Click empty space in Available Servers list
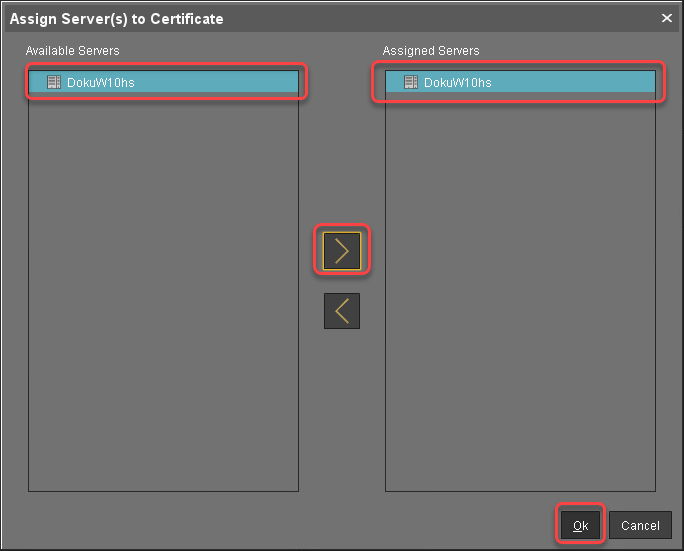Image resolution: width=684 pixels, height=551 pixels. coord(163,300)
